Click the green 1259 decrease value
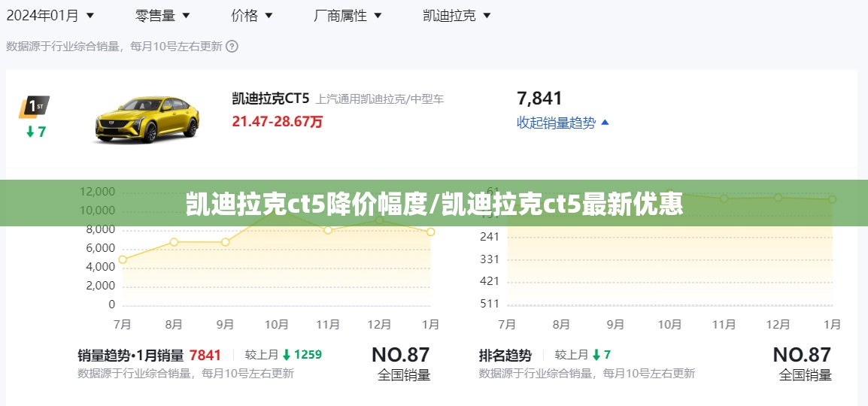Image resolution: width=868 pixels, height=406 pixels. 308,355
